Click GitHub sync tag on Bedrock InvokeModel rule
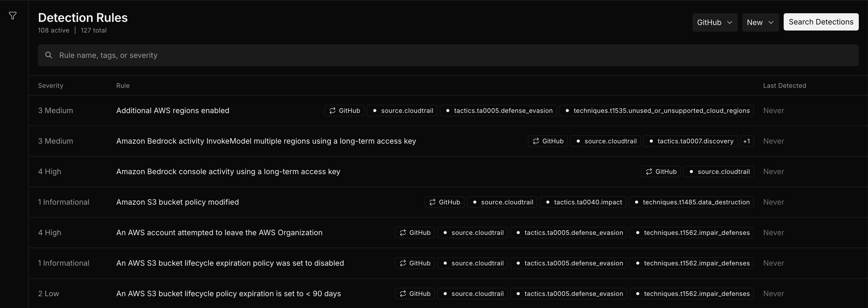 pyautogui.click(x=548, y=141)
